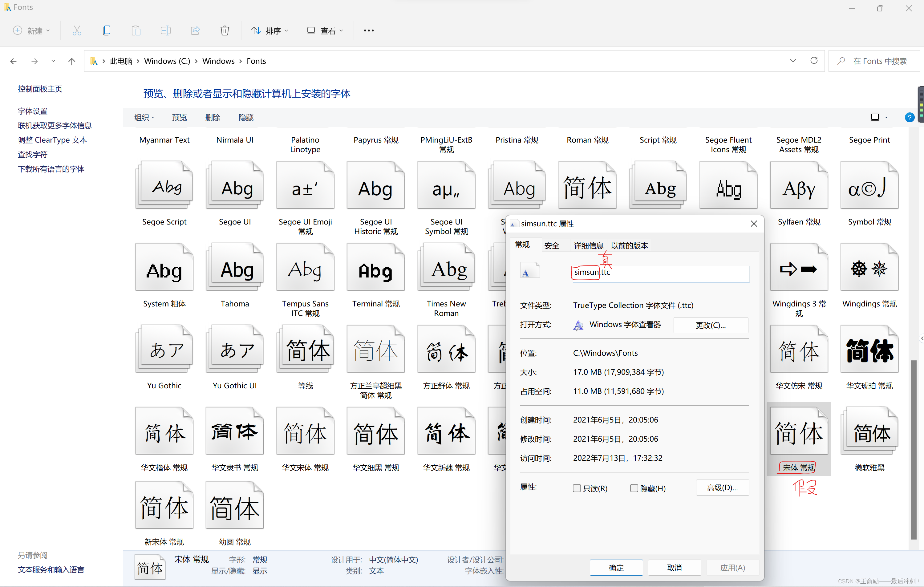Image resolution: width=924 pixels, height=587 pixels.
Task: Click the Rename icon in toolbar
Action: 165,31
